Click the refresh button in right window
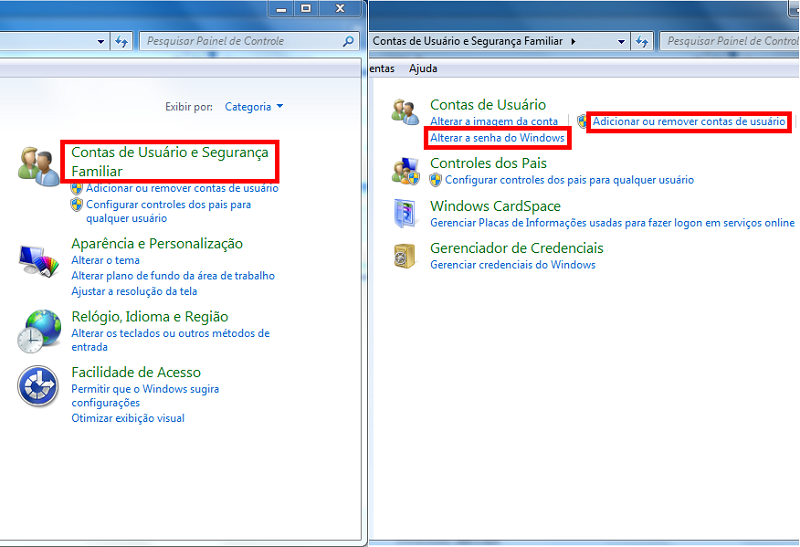Viewport: 800px width, 547px height. click(642, 41)
